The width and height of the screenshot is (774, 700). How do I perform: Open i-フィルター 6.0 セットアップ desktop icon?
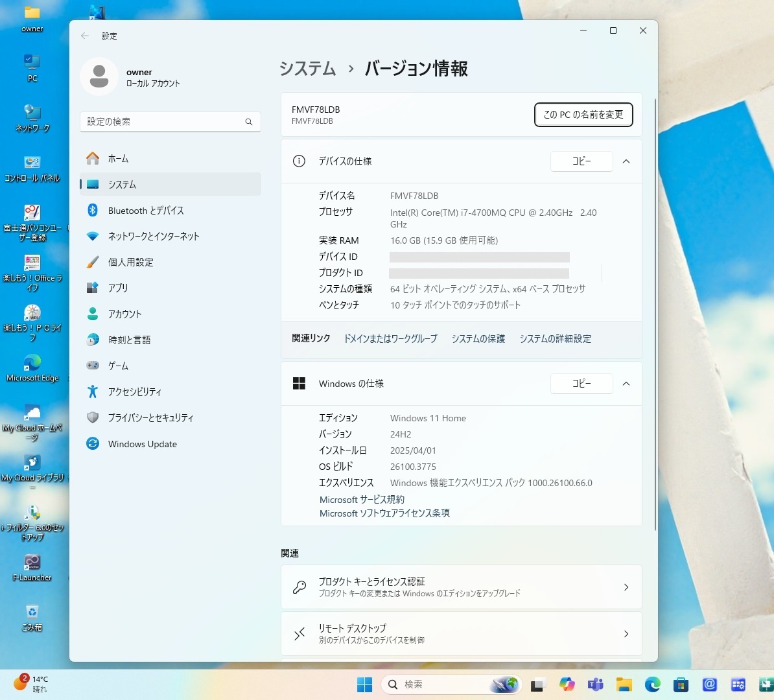[x=32, y=522]
